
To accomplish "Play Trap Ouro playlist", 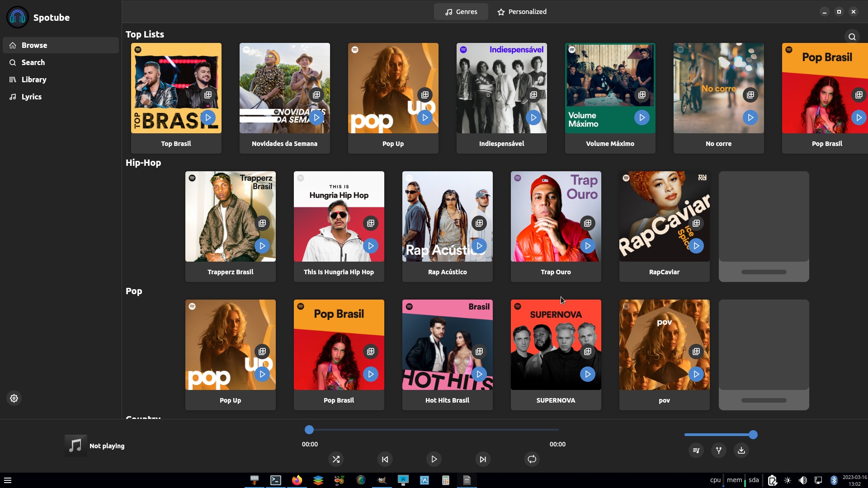I will point(588,246).
